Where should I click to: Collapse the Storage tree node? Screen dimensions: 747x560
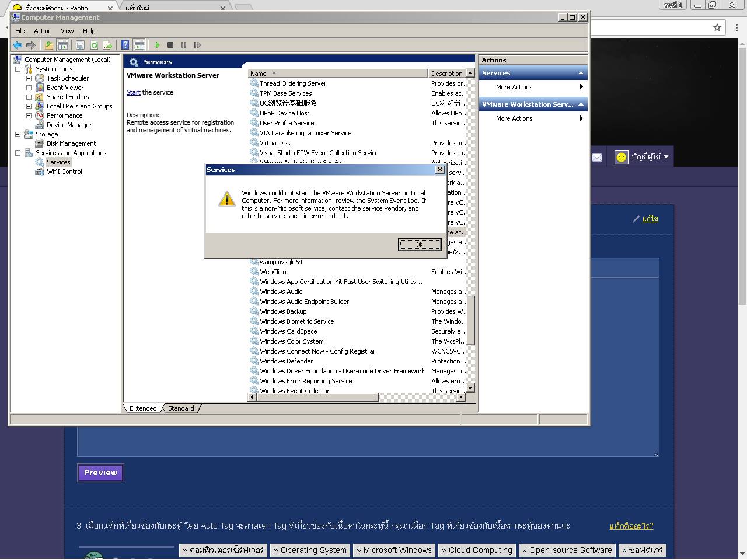click(18, 134)
